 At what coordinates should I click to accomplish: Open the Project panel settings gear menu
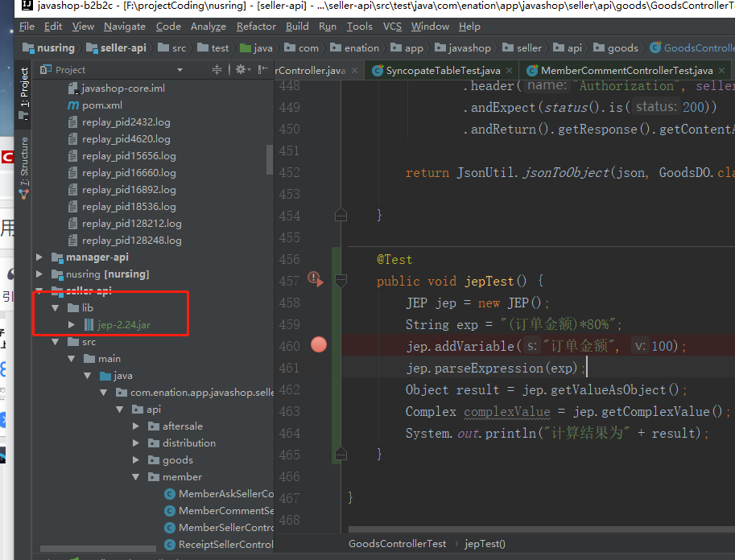[x=242, y=69]
